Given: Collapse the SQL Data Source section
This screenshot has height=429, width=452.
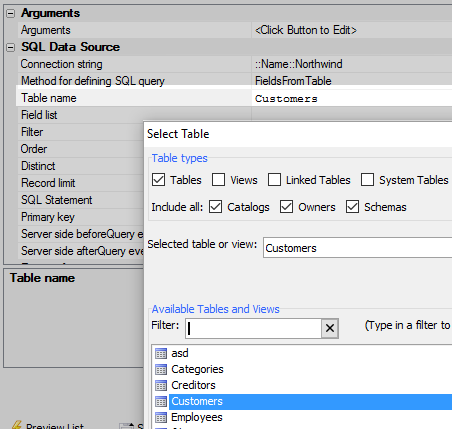Looking at the screenshot, I should 11,47.
